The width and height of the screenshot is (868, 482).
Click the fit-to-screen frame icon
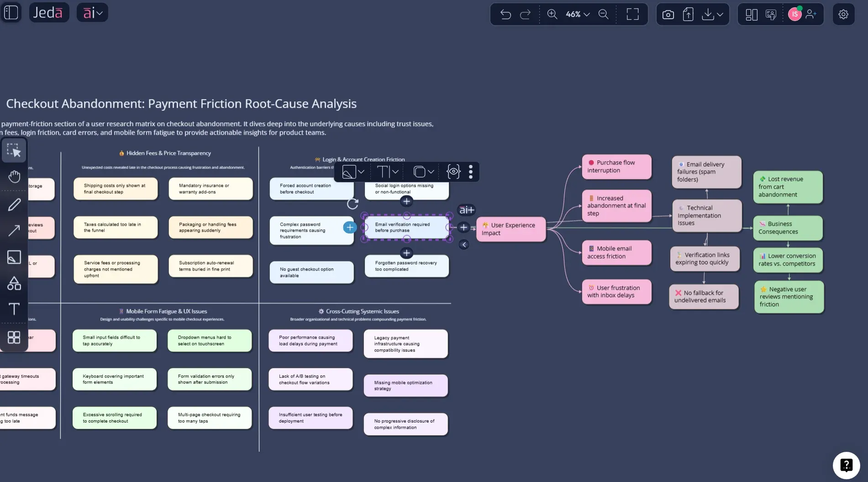coord(632,14)
